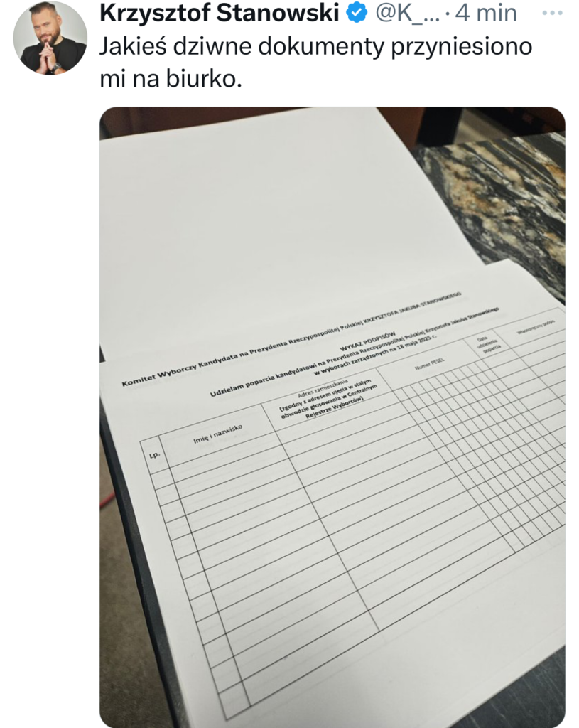579x728 pixels.
Task: Click the 'Imię i nazwisko' column header
Action: pyautogui.click(x=217, y=434)
